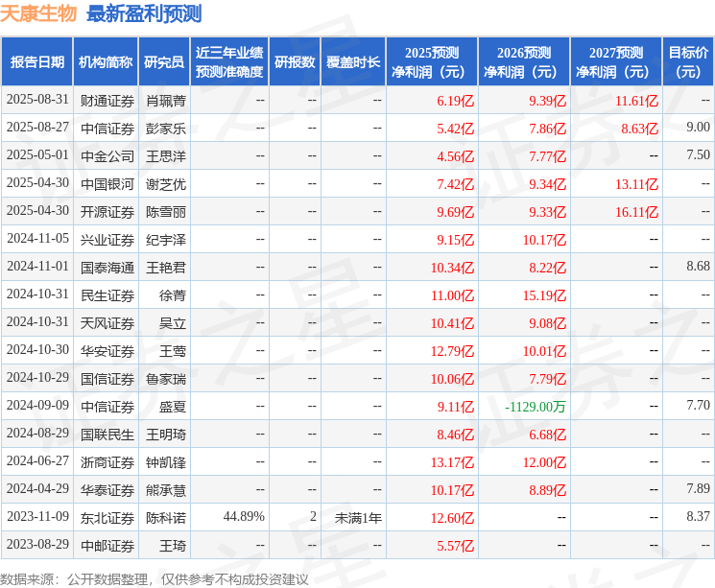
Task: Click the 财通证券 institution cell
Action: [107, 101]
